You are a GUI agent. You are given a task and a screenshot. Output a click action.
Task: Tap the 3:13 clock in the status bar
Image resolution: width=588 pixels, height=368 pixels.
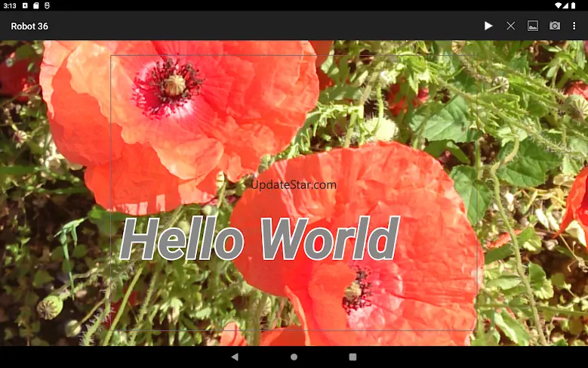click(x=10, y=5)
